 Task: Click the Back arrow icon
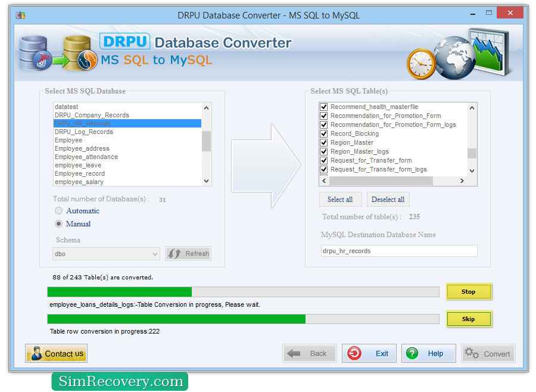pyautogui.click(x=293, y=353)
